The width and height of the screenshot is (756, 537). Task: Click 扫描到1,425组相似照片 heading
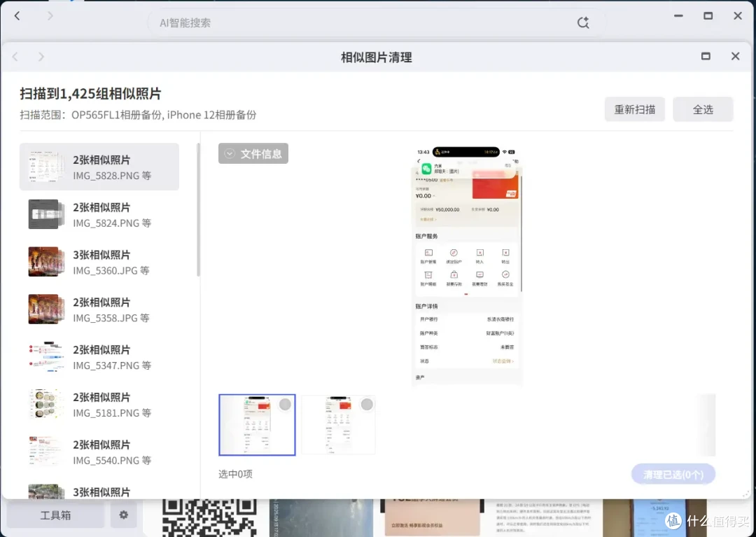(x=90, y=93)
